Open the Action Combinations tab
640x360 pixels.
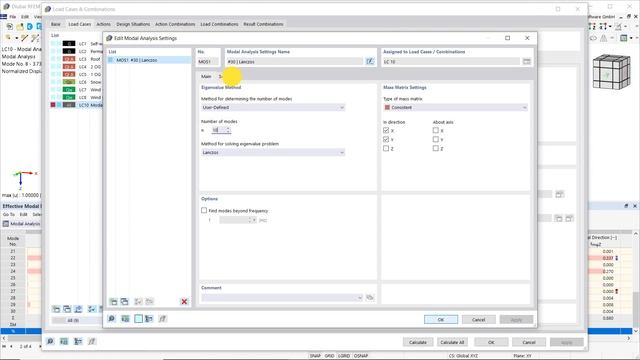[x=175, y=24]
